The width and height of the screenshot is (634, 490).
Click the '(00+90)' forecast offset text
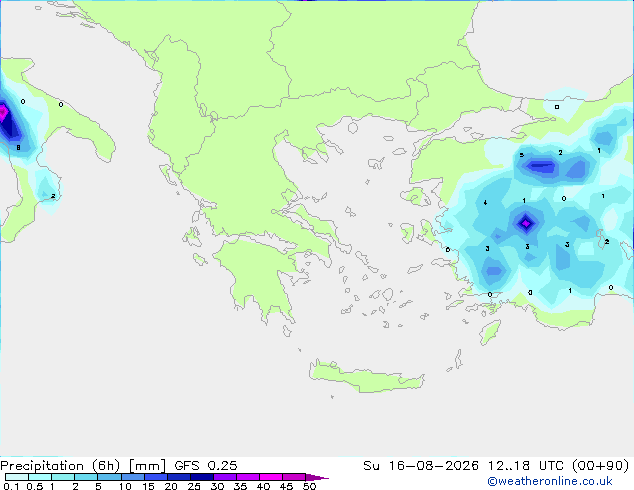point(601,466)
